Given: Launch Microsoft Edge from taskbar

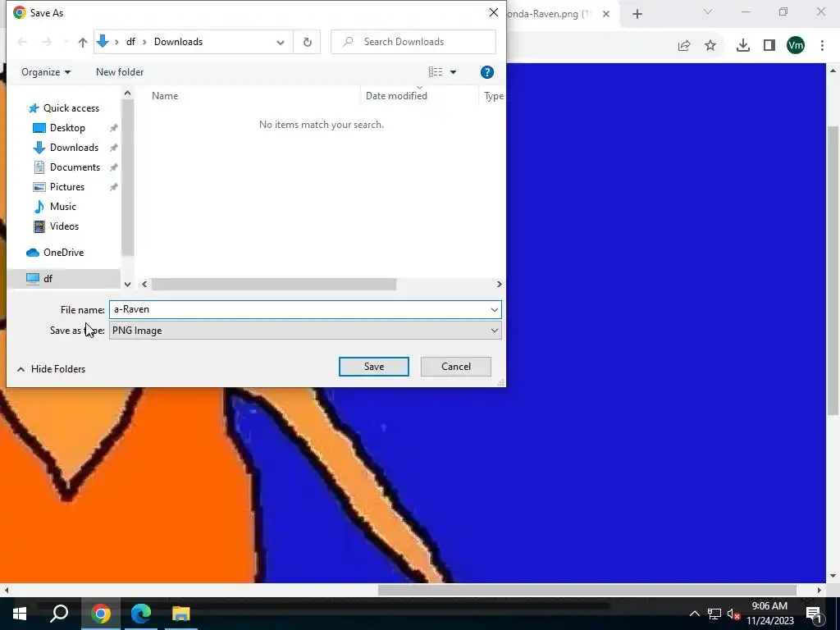Looking at the screenshot, I should pos(141,614).
